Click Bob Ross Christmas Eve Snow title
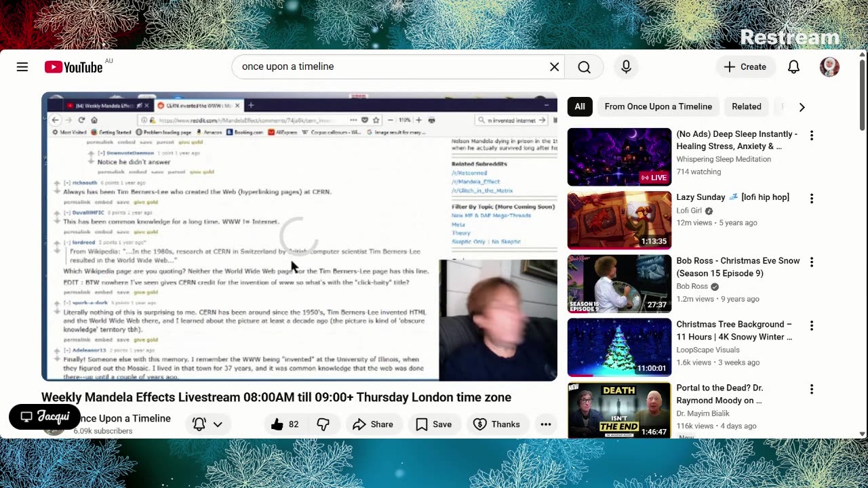Screen dimensions: 868x488 click(738, 267)
